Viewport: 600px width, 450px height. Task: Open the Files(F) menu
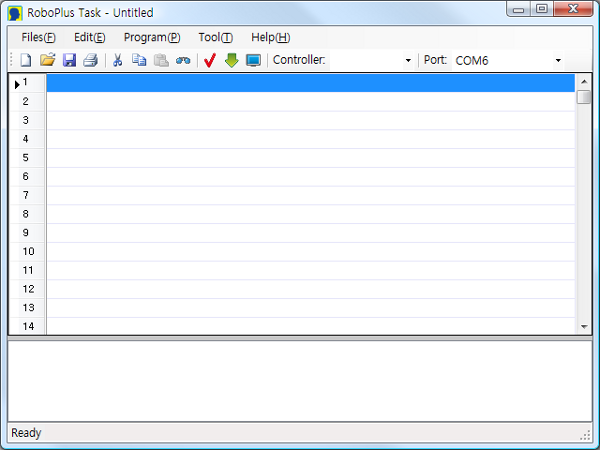(38, 37)
